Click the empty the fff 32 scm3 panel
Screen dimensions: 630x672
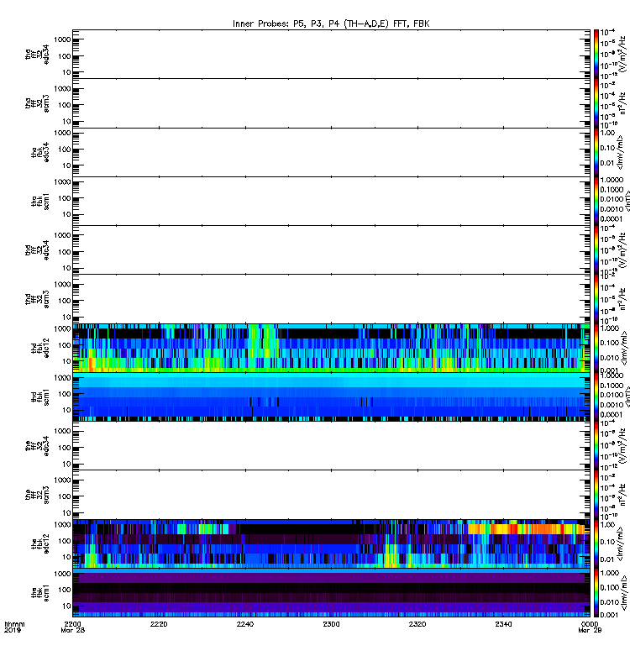331,495
